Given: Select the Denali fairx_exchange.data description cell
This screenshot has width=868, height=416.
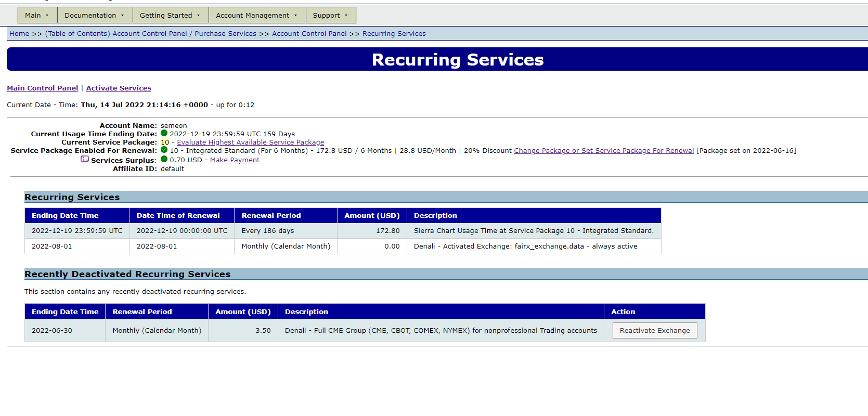Looking at the screenshot, I should tap(534, 246).
